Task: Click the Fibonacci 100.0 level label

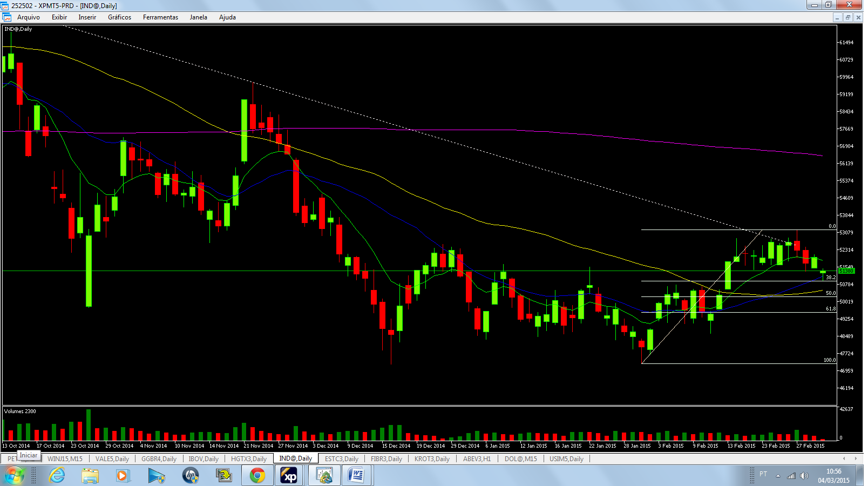Action: [830, 360]
